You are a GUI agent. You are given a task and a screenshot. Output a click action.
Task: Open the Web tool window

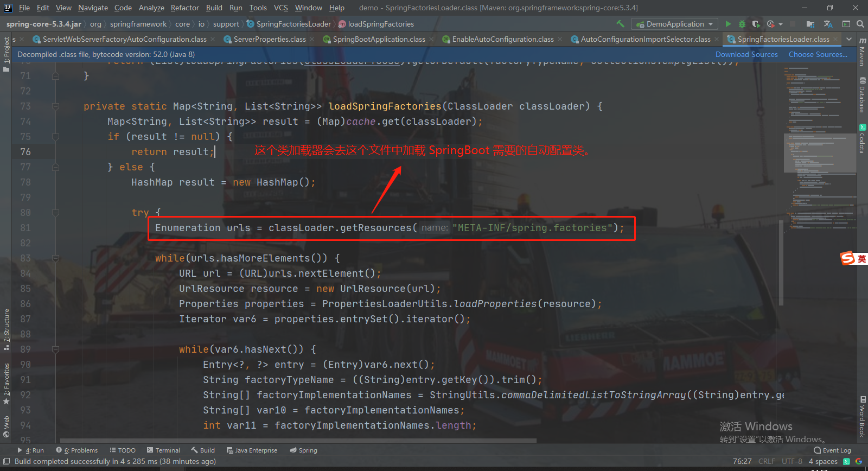click(7, 427)
